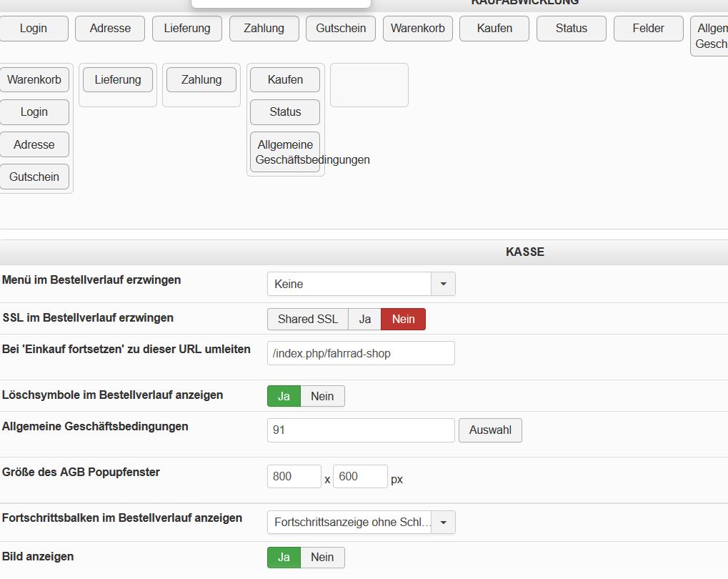Select Adresse in the top button row
This screenshot has width=728, height=579.
click(x=110, y=29)
